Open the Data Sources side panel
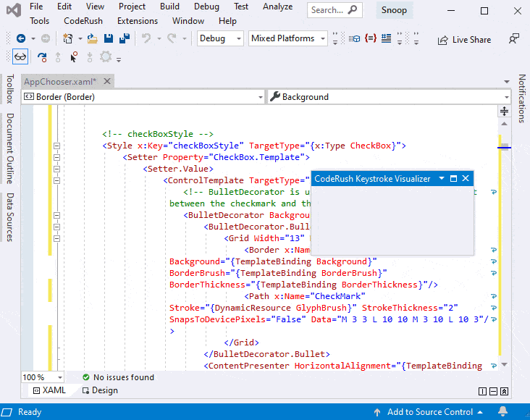530x420 pixels. pos(10,217)
